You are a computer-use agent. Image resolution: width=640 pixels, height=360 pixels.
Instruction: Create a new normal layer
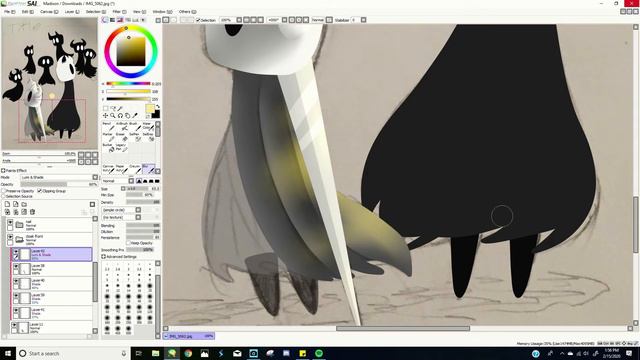tap(7, 204)
